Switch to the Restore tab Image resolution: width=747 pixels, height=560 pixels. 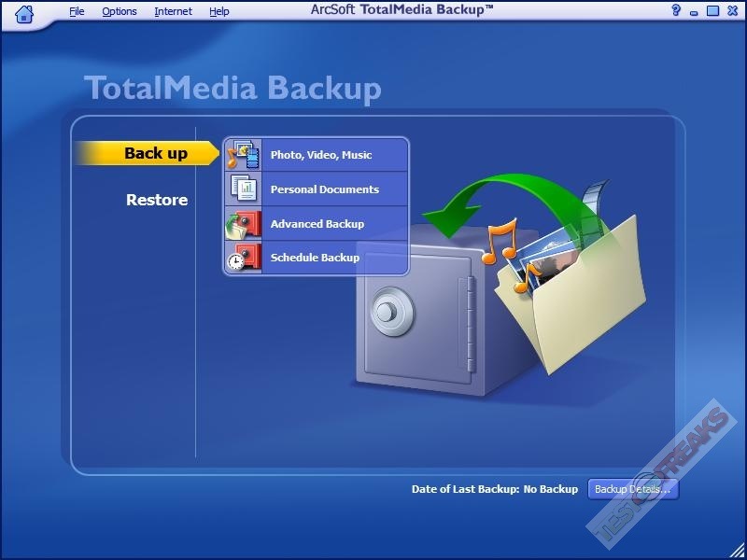[157, 200]
